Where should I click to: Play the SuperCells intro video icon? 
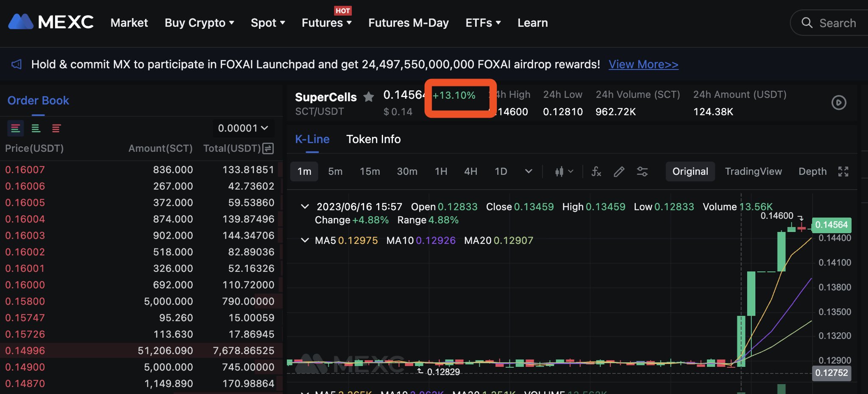[x=839, y=102]
